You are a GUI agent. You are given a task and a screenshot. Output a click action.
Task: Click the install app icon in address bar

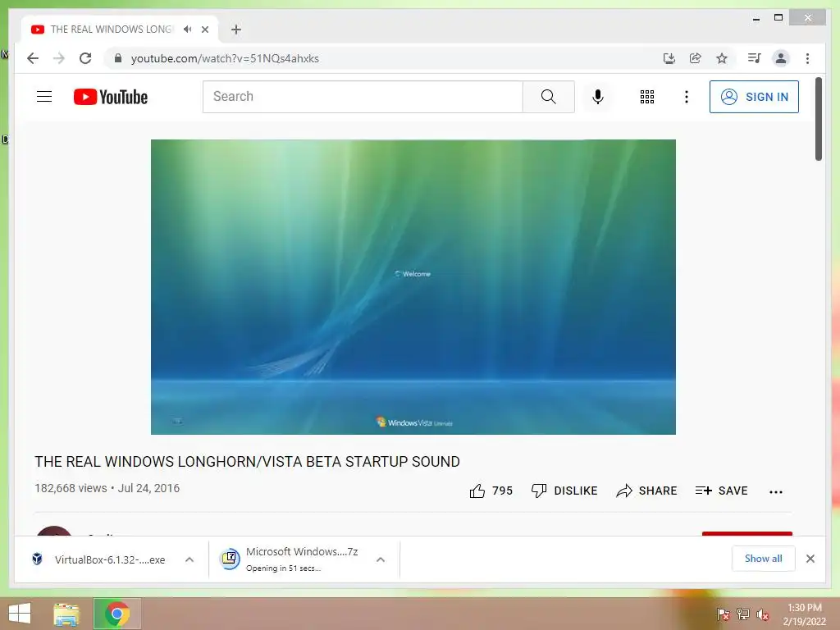[x=669, y=58]
